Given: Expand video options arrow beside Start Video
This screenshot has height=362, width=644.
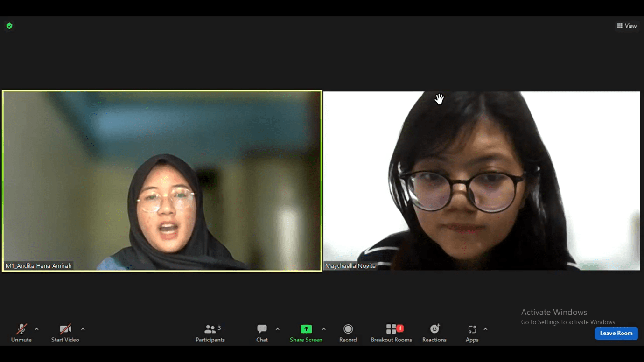Looking at the screenshot, I should (83, 329).
